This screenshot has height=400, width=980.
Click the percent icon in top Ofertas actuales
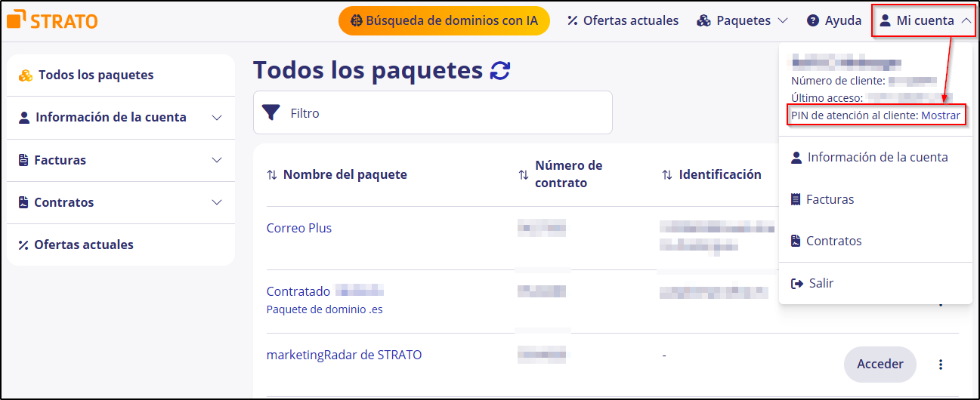point(573,21)
